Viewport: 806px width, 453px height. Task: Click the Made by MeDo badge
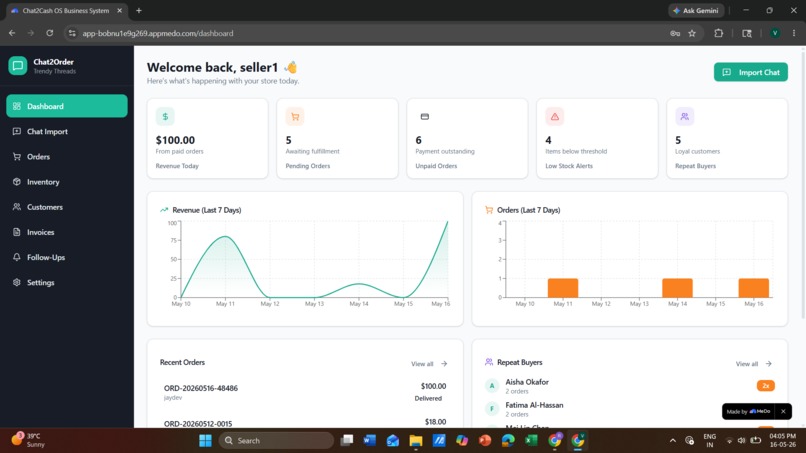(748, 411)
